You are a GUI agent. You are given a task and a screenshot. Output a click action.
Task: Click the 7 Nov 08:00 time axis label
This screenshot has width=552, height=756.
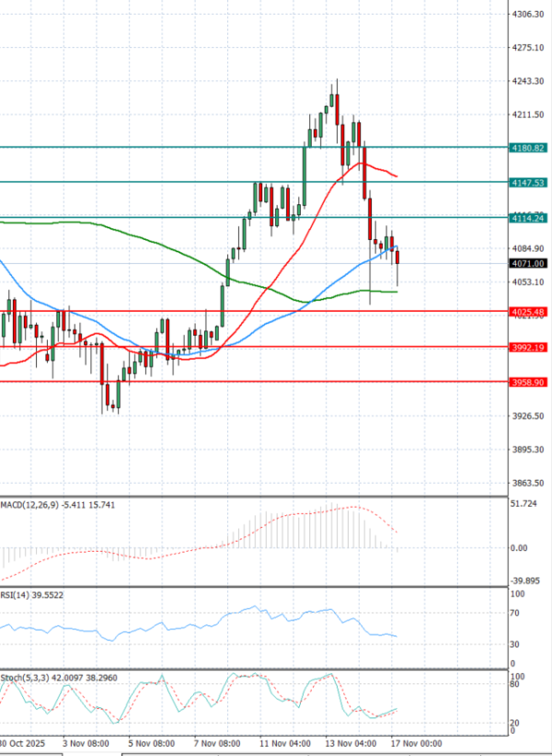pos(217,742)
